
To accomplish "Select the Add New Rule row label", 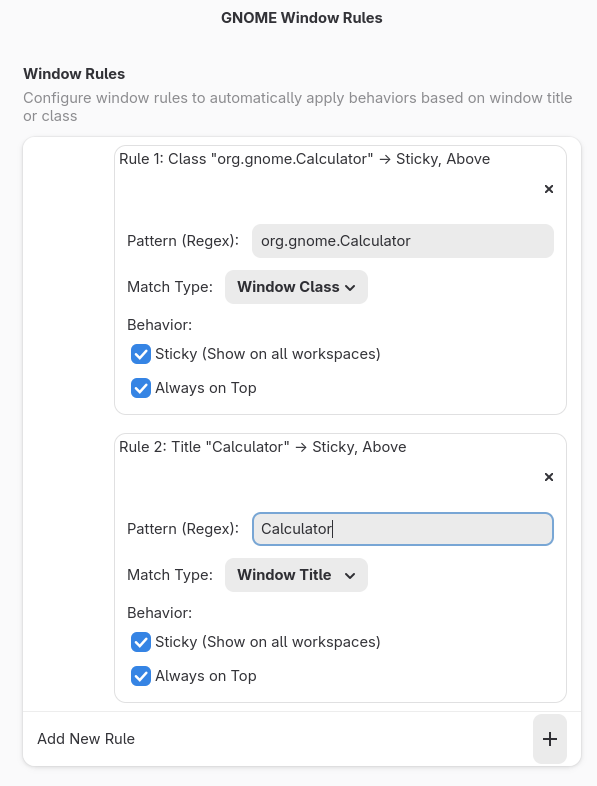I will pyautogui.click(x=86, y=739).
